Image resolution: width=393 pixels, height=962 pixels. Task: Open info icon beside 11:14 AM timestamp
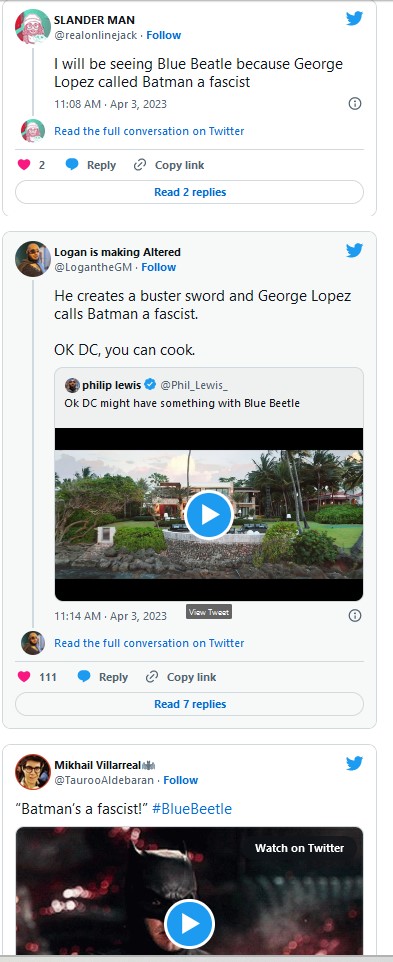(354, 615)
